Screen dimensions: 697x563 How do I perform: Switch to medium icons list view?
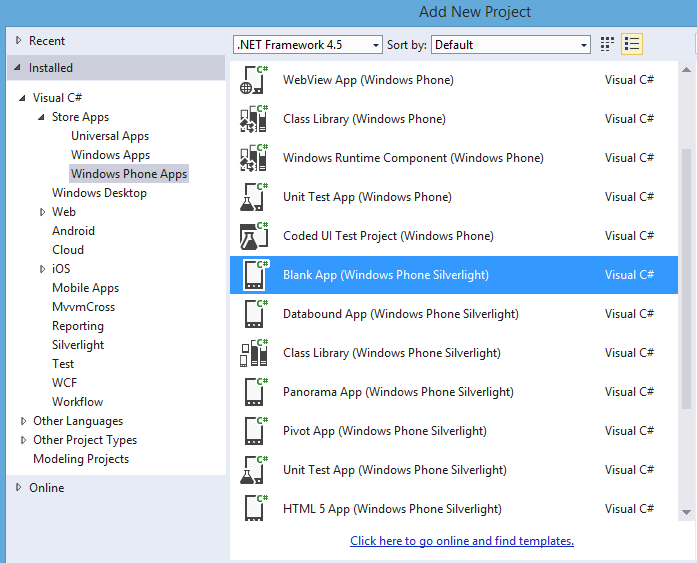tap(632, 44)
